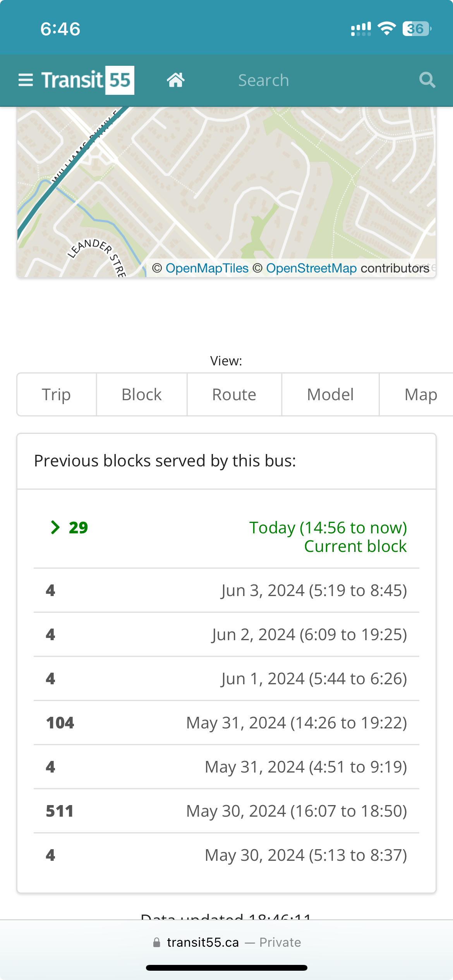The width and height of the screenshot is (453, 980).
Task: Open the Route view tab
Action: tap(234, 394)
